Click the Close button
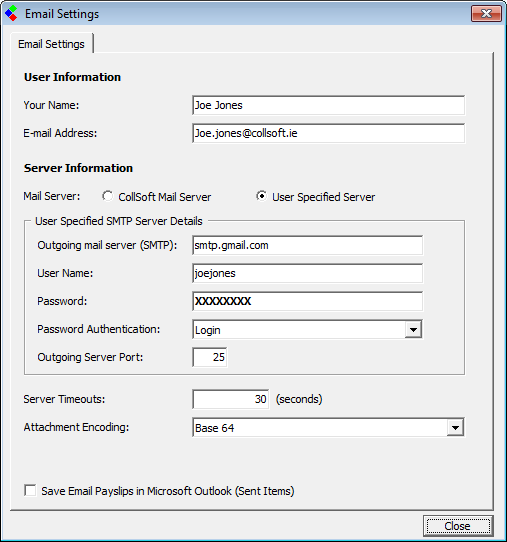This screenshot has width=507, height=542. 458,526
